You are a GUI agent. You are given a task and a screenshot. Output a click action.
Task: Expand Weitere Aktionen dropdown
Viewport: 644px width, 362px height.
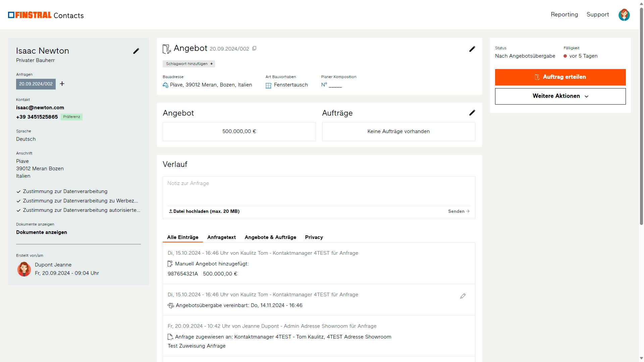(560, 96)
